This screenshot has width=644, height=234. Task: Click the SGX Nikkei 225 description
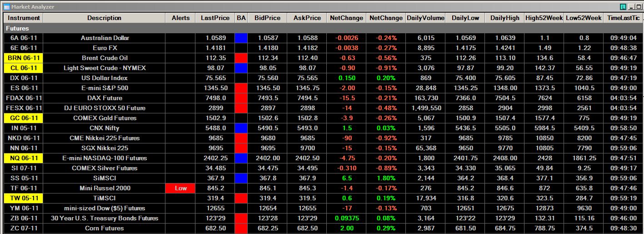[x=105, y=148]
